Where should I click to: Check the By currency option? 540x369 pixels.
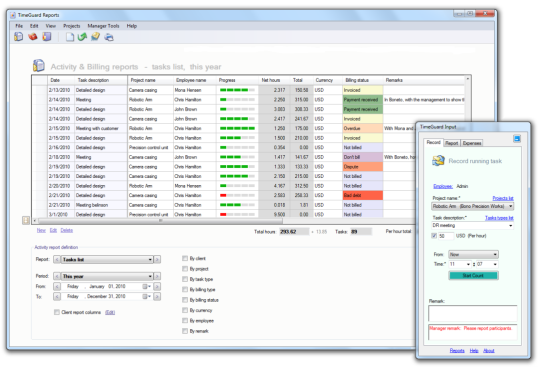[x=185, y=310]
